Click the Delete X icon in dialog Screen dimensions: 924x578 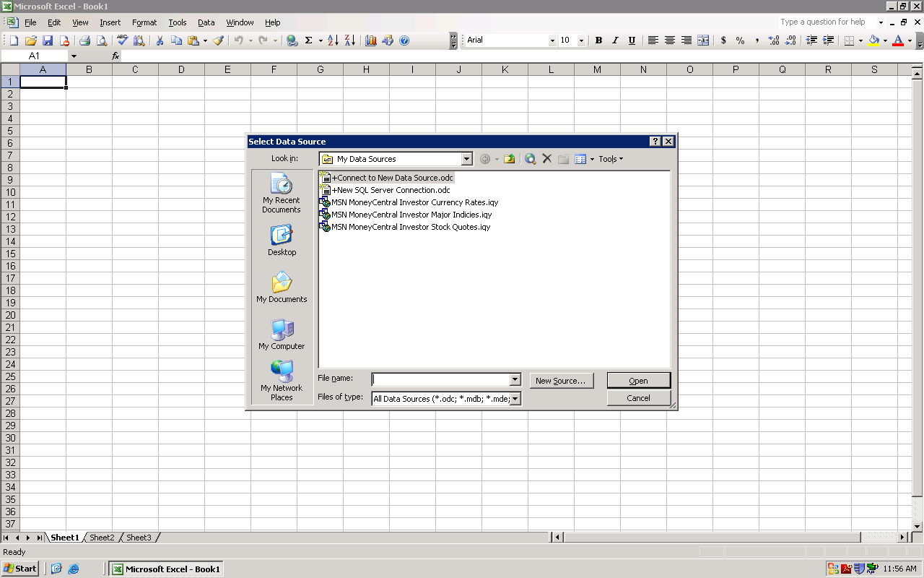click(547, 159)
